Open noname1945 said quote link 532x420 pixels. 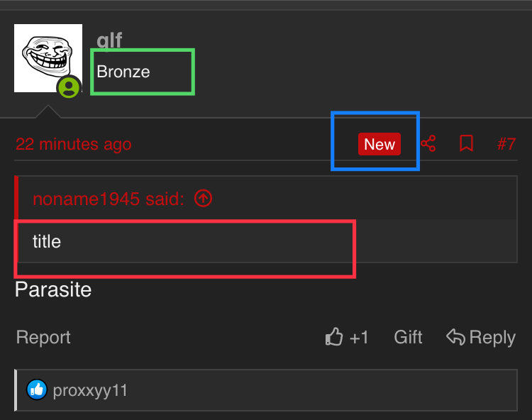point(109,199)
